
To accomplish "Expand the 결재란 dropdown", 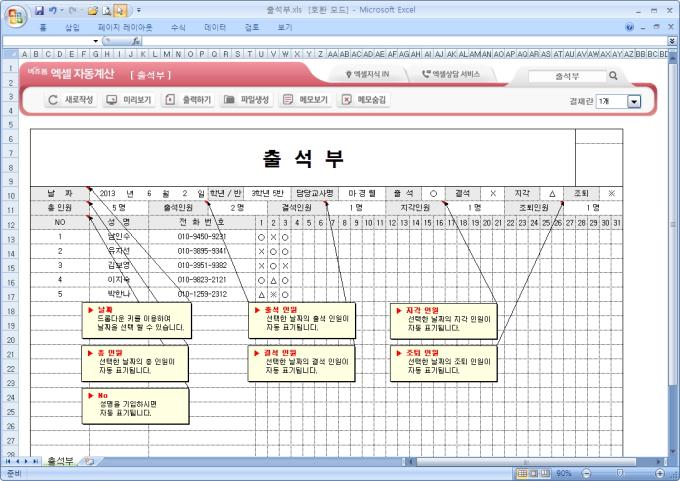I will [x=634, y=101].
